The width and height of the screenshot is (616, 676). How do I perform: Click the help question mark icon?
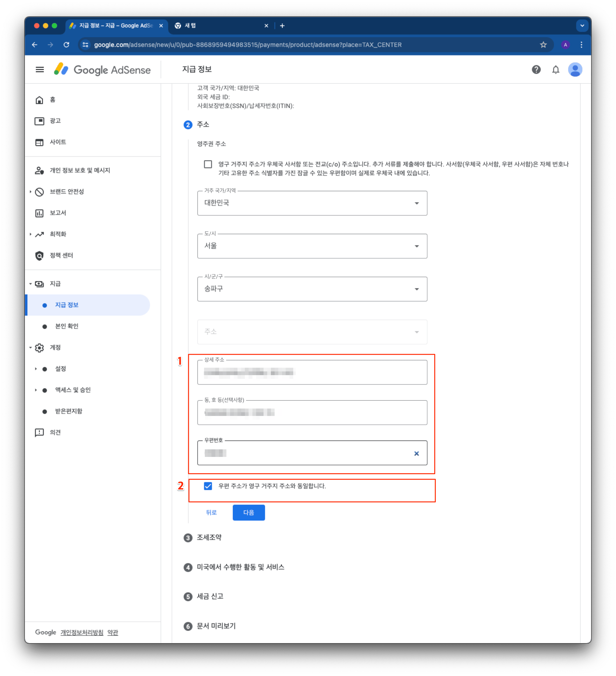[x=536, y=70]
